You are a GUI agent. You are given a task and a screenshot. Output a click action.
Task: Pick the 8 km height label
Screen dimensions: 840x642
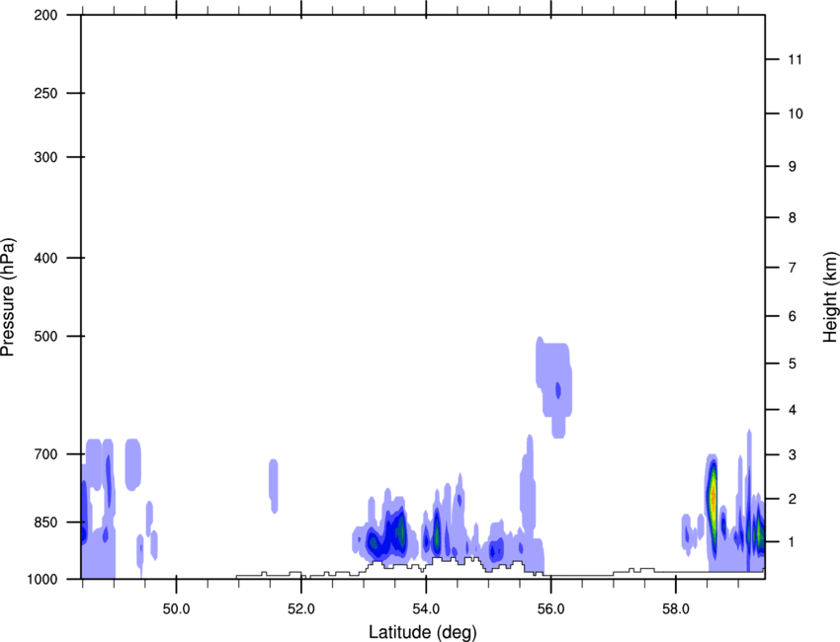[x=792, y=218]
